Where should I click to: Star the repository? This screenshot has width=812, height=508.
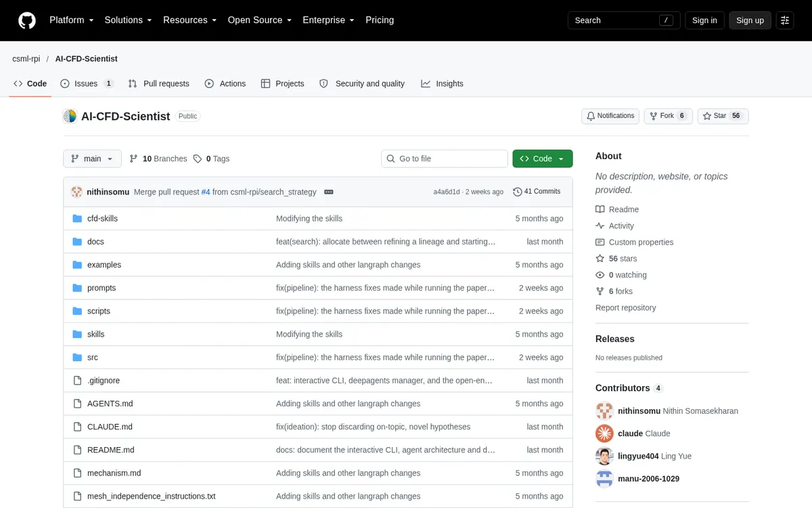[723, 116]
